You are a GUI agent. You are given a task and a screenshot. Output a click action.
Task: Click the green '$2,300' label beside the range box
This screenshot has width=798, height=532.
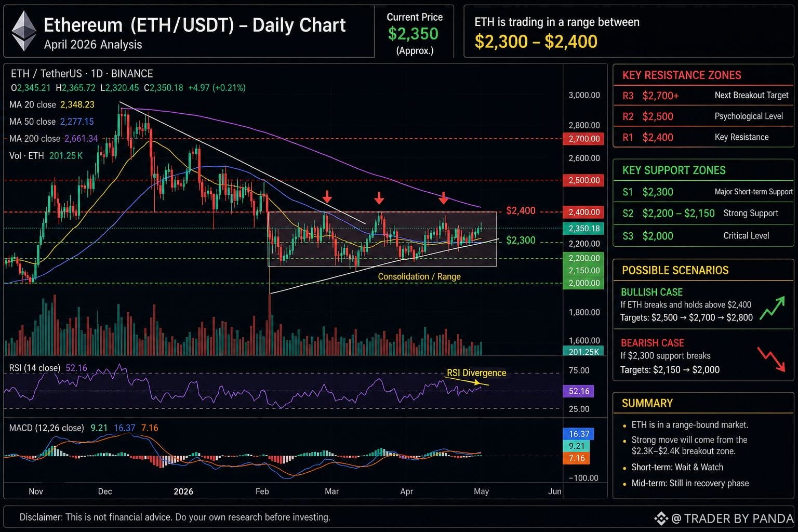point(521,240)
